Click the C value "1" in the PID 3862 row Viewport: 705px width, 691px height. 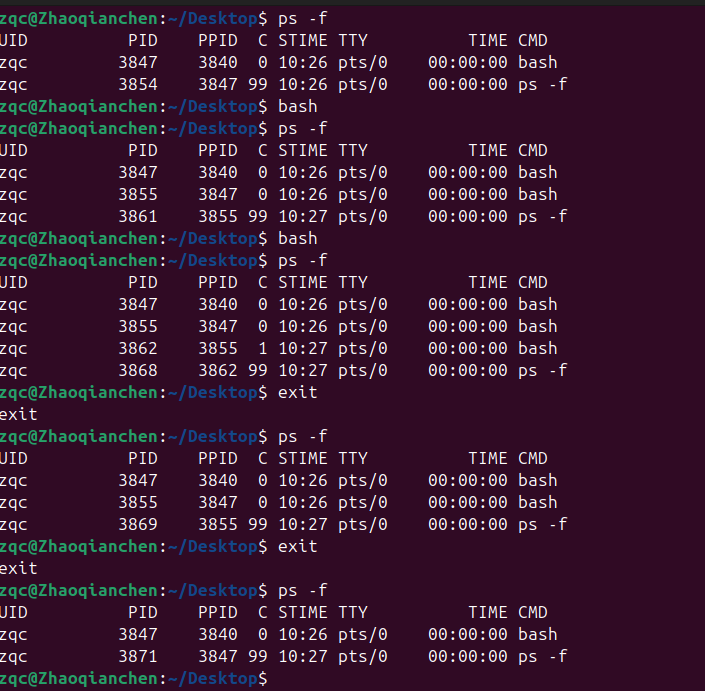pyautogui.click(x=263, y=348)
